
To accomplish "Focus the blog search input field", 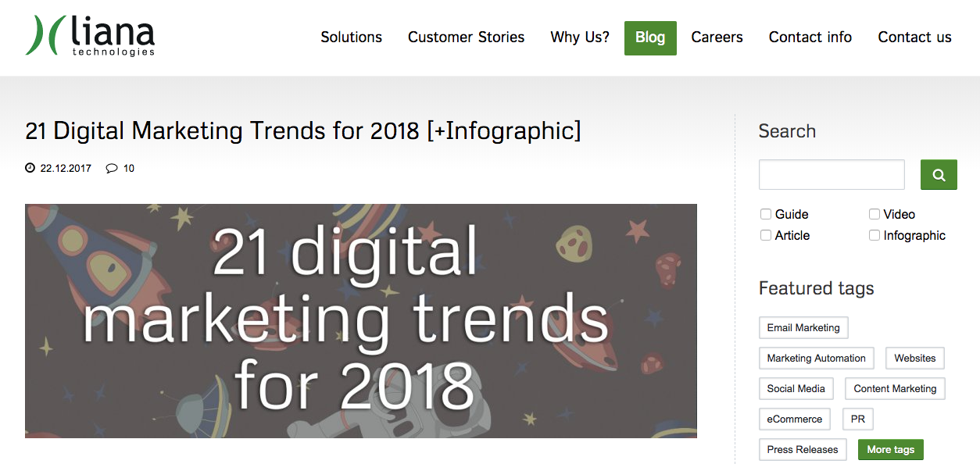I will click(x=832, y=175).
